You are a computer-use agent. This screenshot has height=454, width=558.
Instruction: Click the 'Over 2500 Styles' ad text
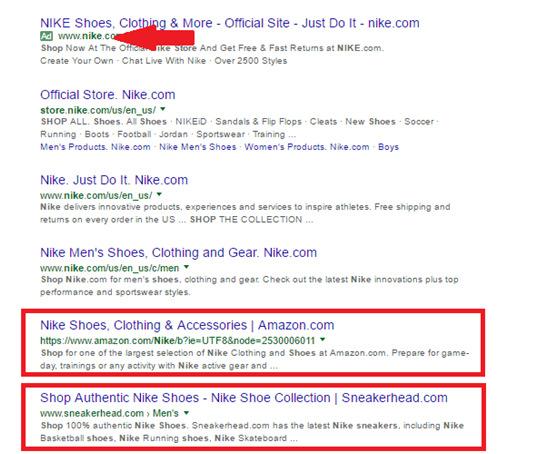coord(251,61)
